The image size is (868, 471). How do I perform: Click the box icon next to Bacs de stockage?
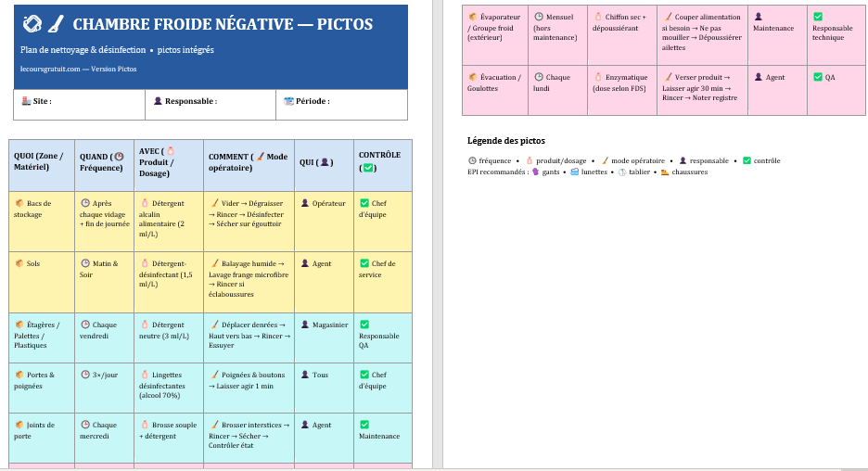coord(19,203)
